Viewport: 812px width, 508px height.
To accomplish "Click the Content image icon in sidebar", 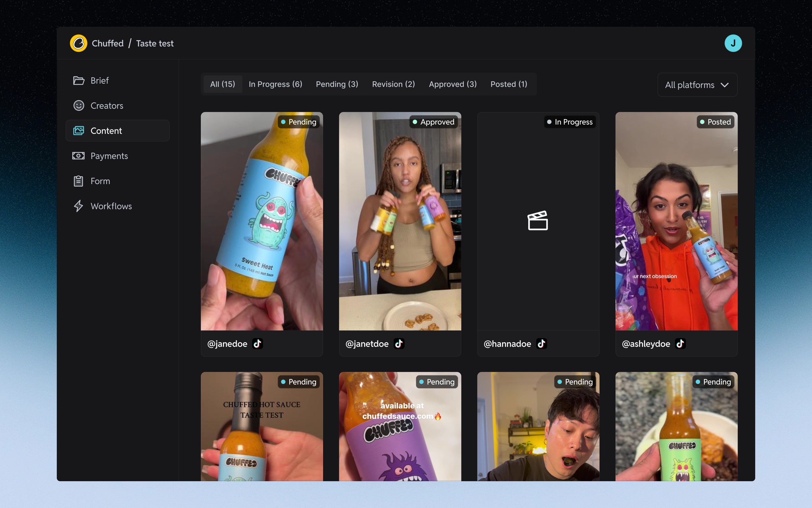I will click(x=78, y=131).
